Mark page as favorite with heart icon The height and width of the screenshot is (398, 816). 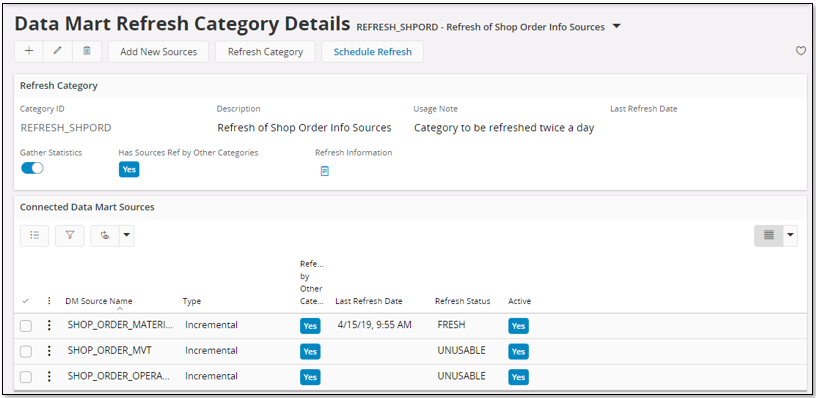click(801, 51)
